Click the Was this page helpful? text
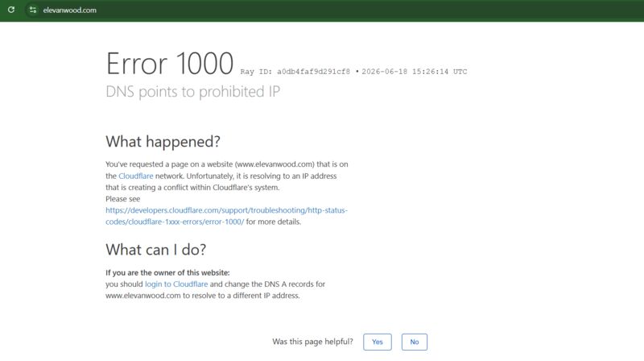Image resolution: width=644 pixels, height=361 pixels. [312, 342]
